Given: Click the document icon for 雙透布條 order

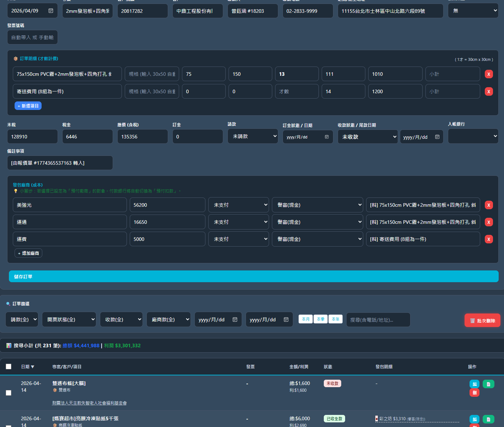Looking at the screenshot, I should 488,384.
